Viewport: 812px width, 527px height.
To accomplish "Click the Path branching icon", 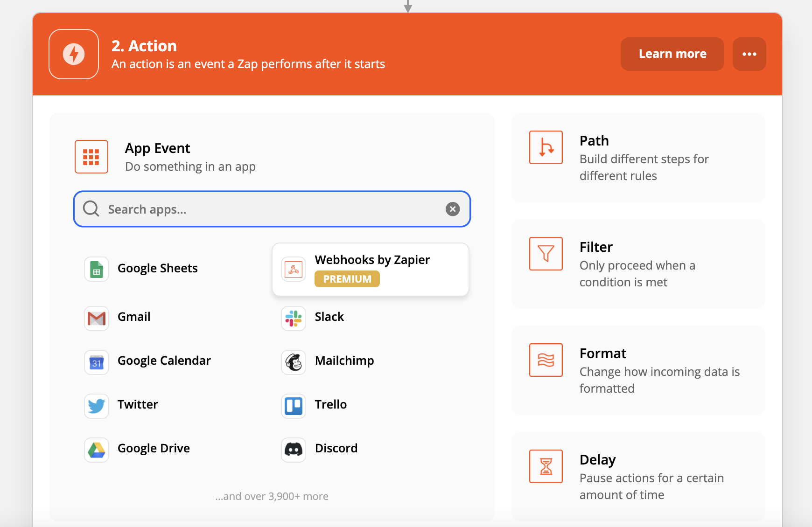I will tap(546, 147).
